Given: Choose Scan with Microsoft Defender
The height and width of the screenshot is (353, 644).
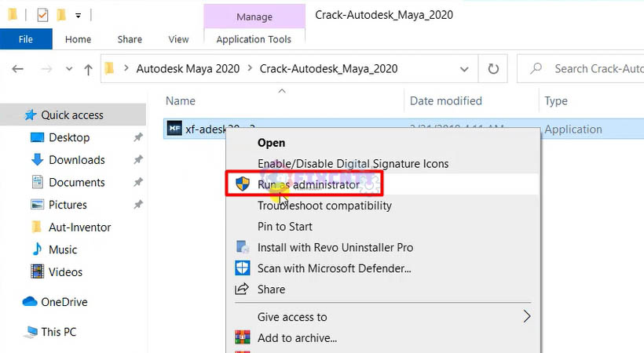Looking at the screenshot, I should click(334, 268).
